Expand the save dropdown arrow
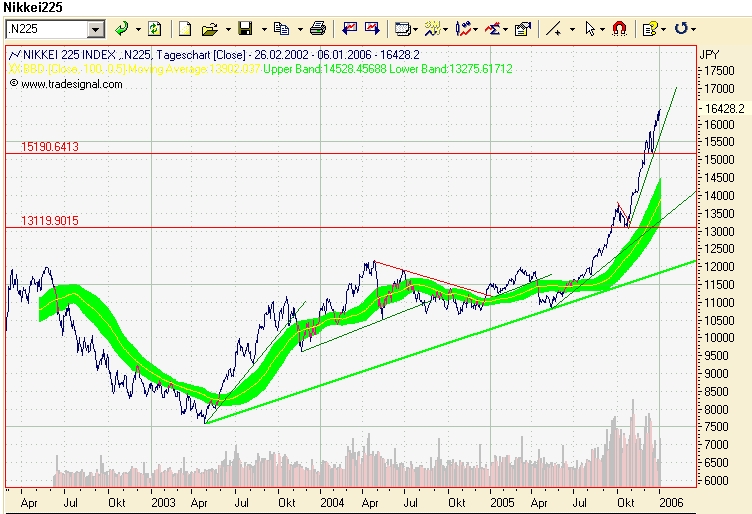The image size is (752, 514). [264, 30]
